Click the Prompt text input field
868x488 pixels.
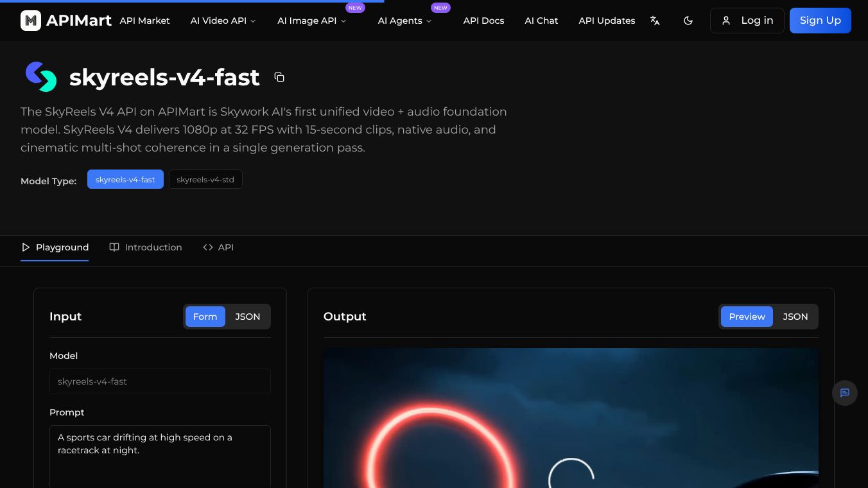(160, 456)
